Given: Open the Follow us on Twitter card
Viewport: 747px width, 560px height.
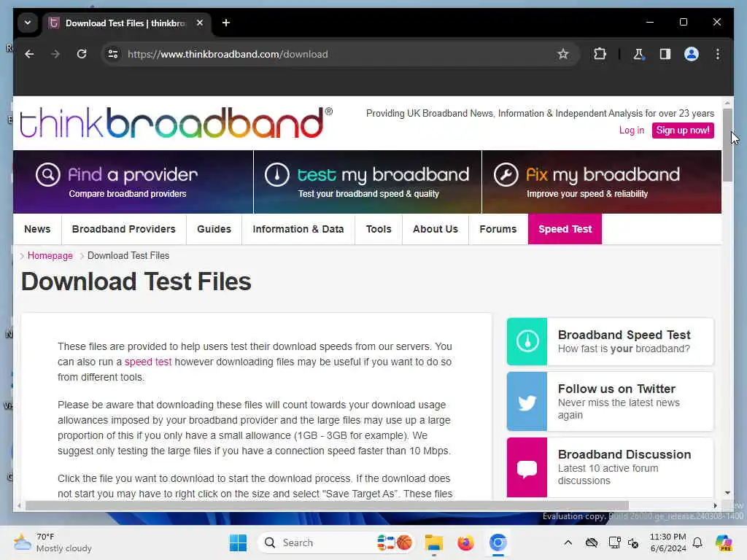Looking at the screenshot, I should tap(611, 402).
